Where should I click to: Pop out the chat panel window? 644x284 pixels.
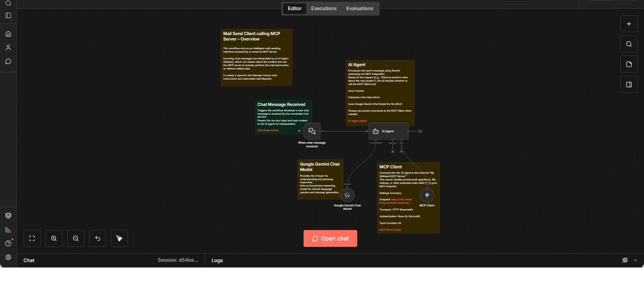625,260
